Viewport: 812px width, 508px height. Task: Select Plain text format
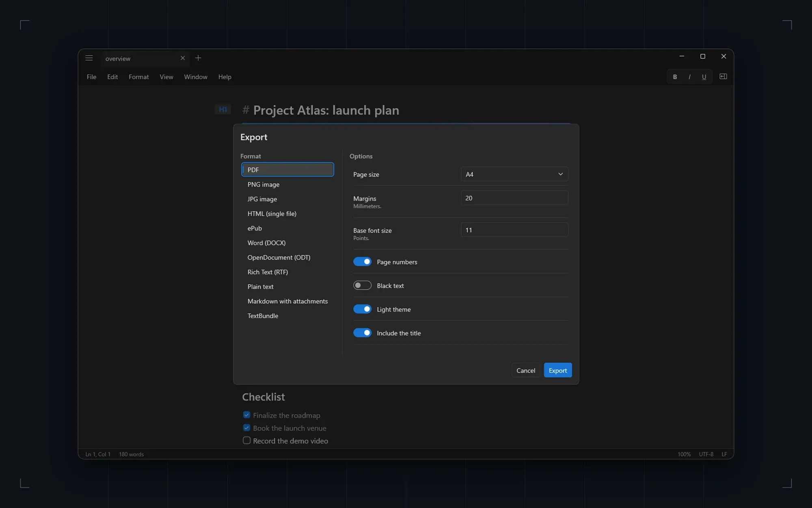(287, 287)
